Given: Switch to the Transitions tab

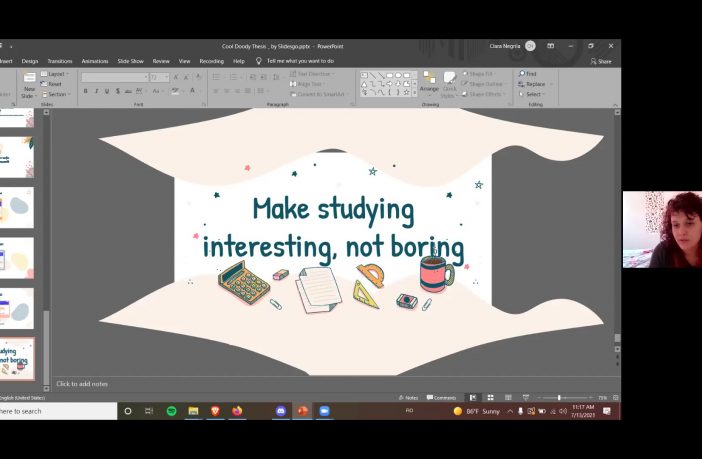Looking at the screenshot, I should click(x=60, y=61).
